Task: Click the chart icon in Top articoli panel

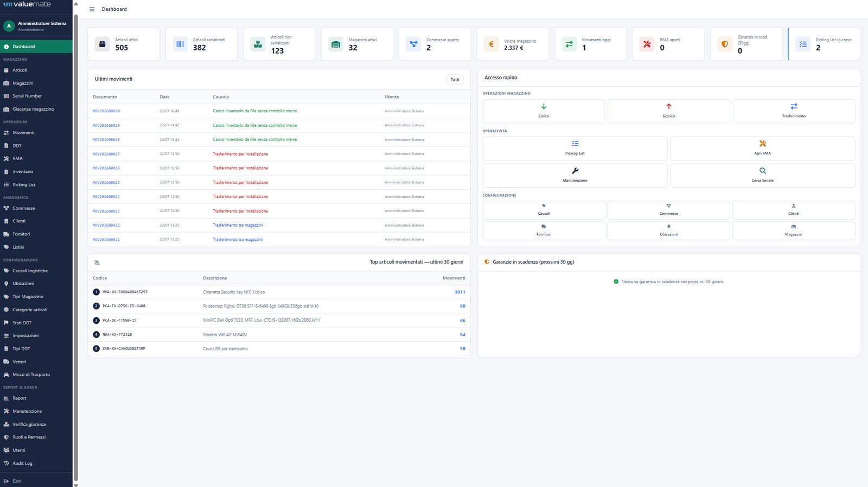Action: click(97, 262)
